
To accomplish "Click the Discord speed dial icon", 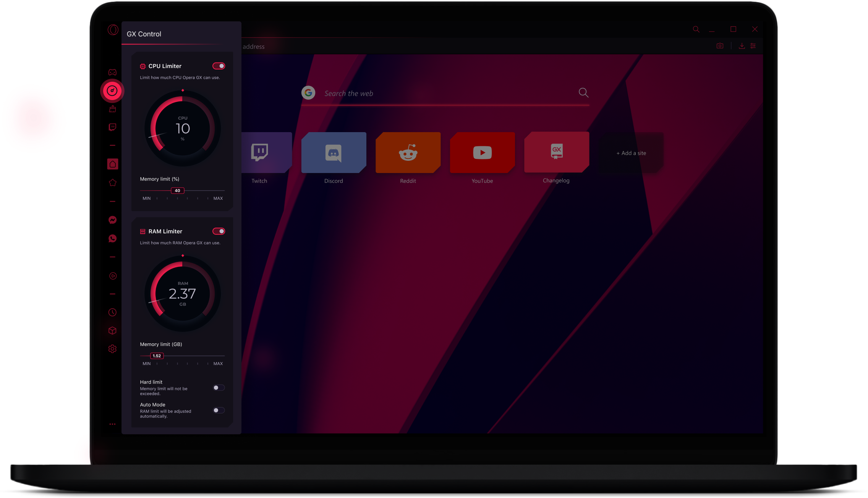I will click(x=333, y=152).
